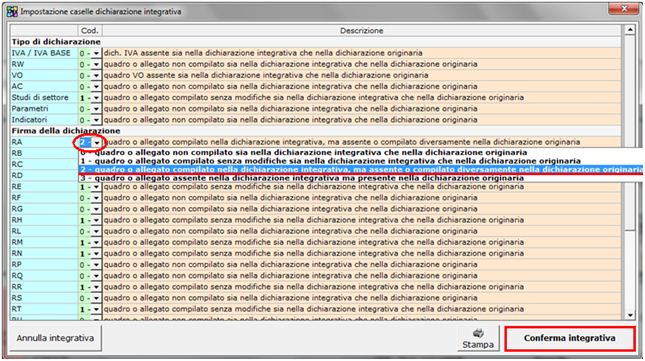Open the Parametri code dropdown
The image size is (645, 361).
click(x=96, y=109)
